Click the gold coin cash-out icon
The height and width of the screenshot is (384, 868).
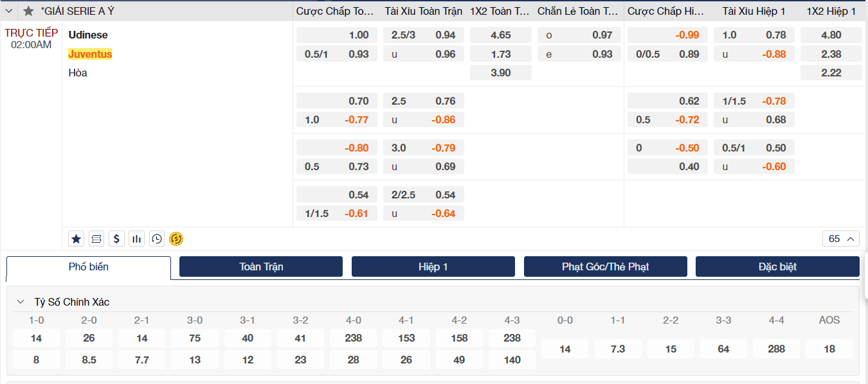pos(176,239)
